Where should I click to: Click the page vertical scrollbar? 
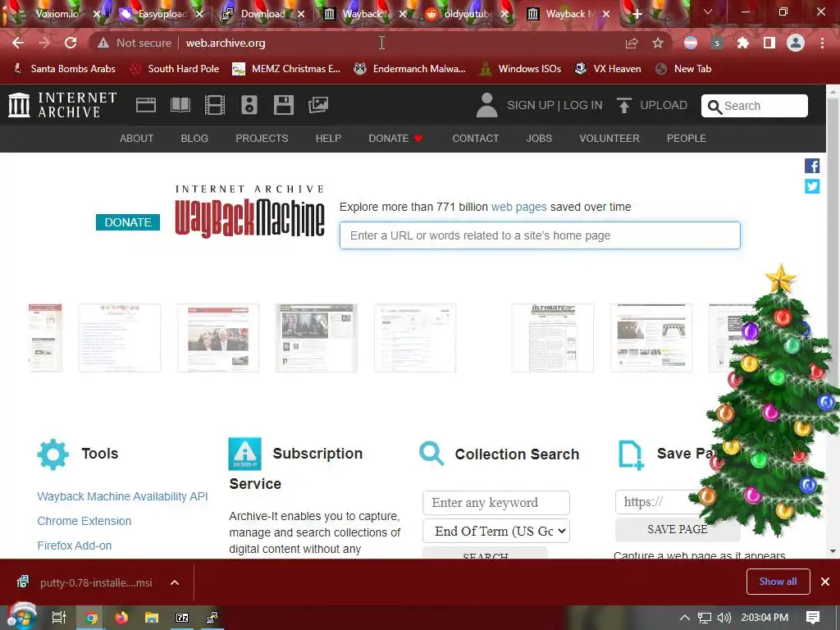[833, 322]
